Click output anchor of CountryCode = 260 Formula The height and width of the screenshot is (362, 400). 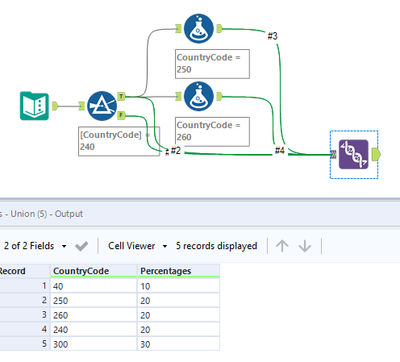[x=219, y=97]
